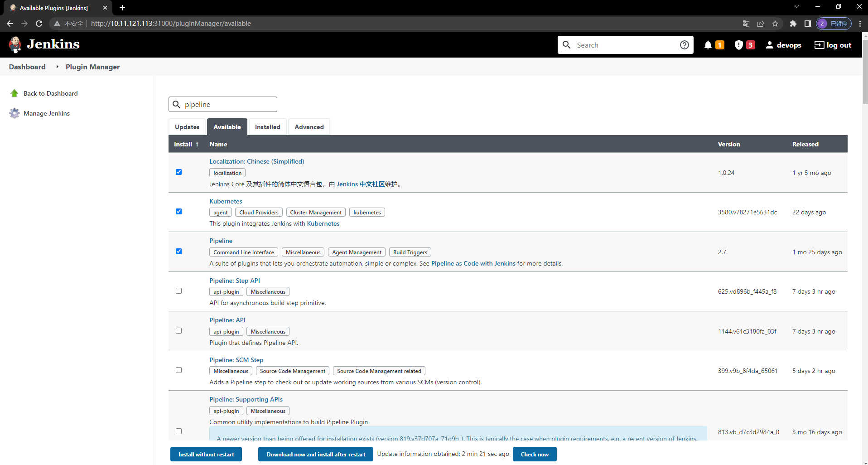868x465 pixels.
Task: Click the translate page icon in address bar
Action: tap(746, 24)
